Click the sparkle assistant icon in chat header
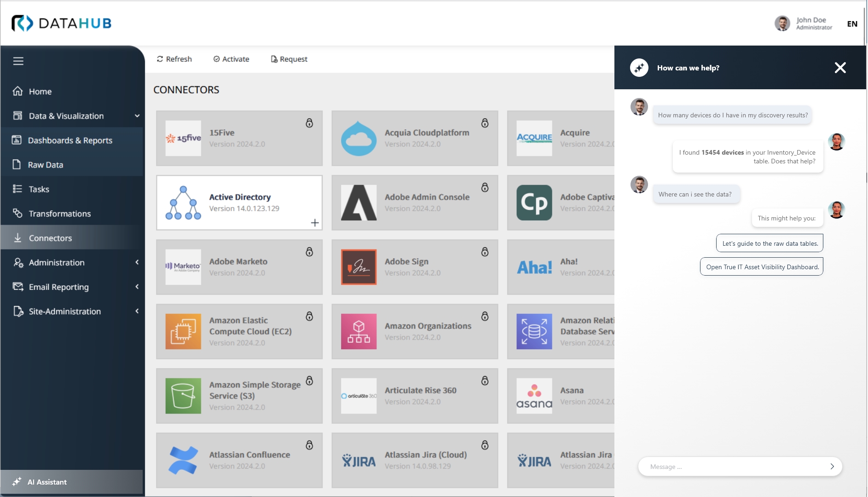 point(639,68)
